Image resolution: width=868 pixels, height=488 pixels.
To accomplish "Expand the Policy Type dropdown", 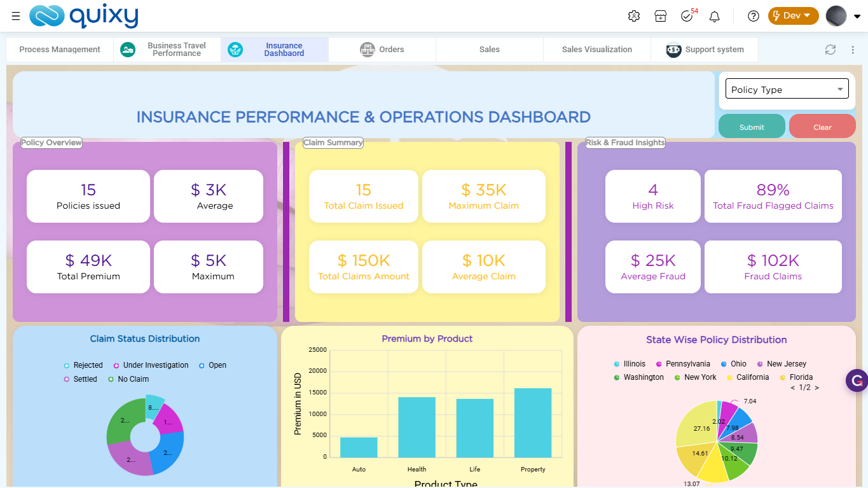I will tap(787, 90).
